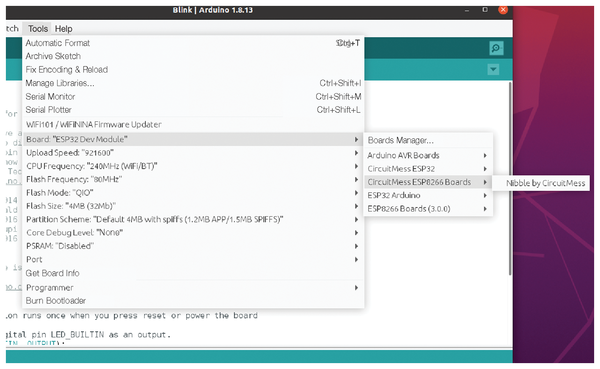
Task: Open Serial Plotter
Action: pyautogui.click(x=193, y=110)
